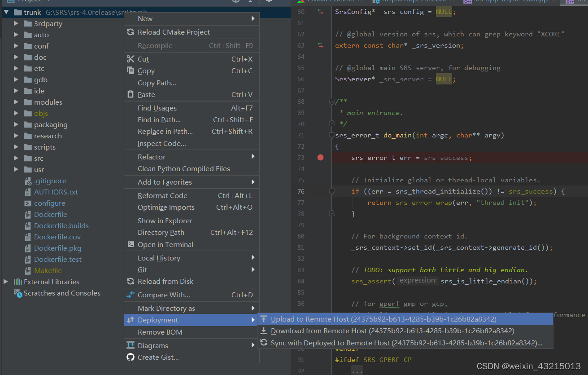Select Inspect Code menu entry

click(192, 143)
